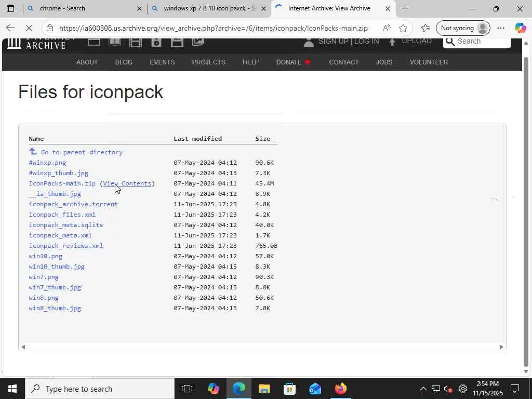The width and height of the screenshot is (532, 399).
Task: Show hidden system tray icons chevron
Action: 423,389
